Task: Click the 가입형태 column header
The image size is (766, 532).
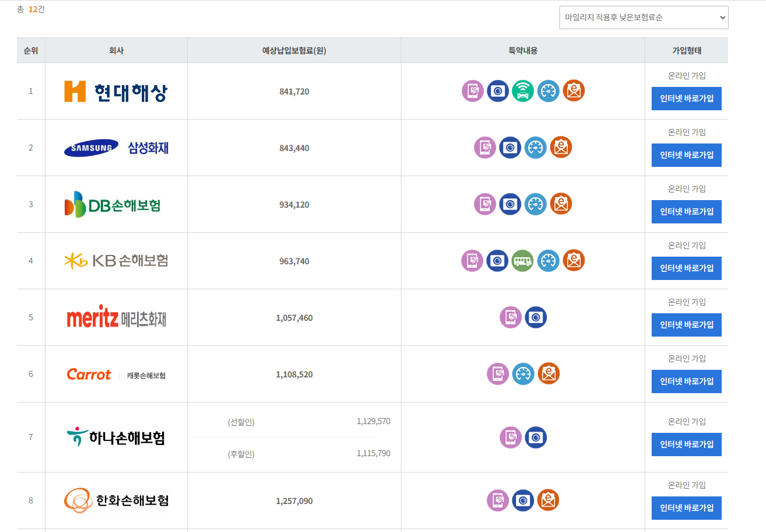Action: point(687,50)
